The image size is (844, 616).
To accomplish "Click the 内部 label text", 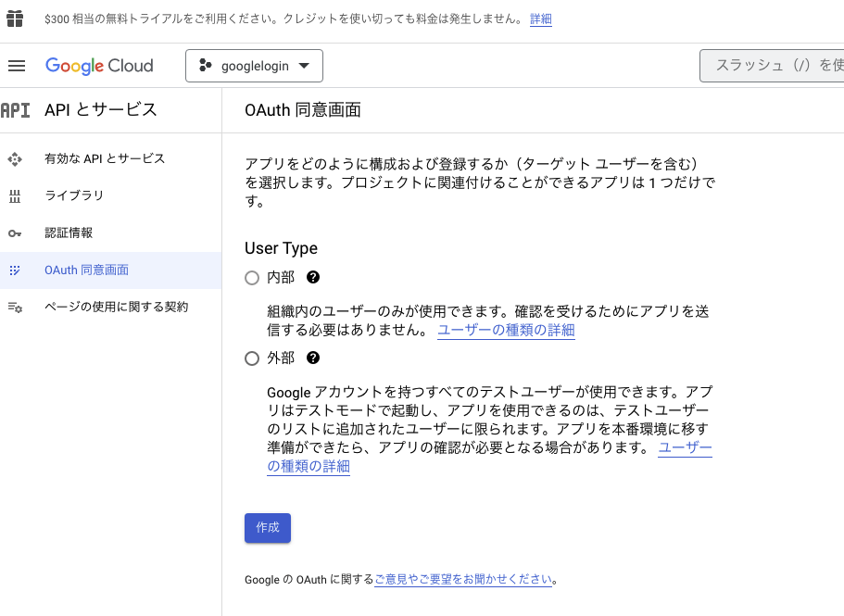I will [281, 278].
